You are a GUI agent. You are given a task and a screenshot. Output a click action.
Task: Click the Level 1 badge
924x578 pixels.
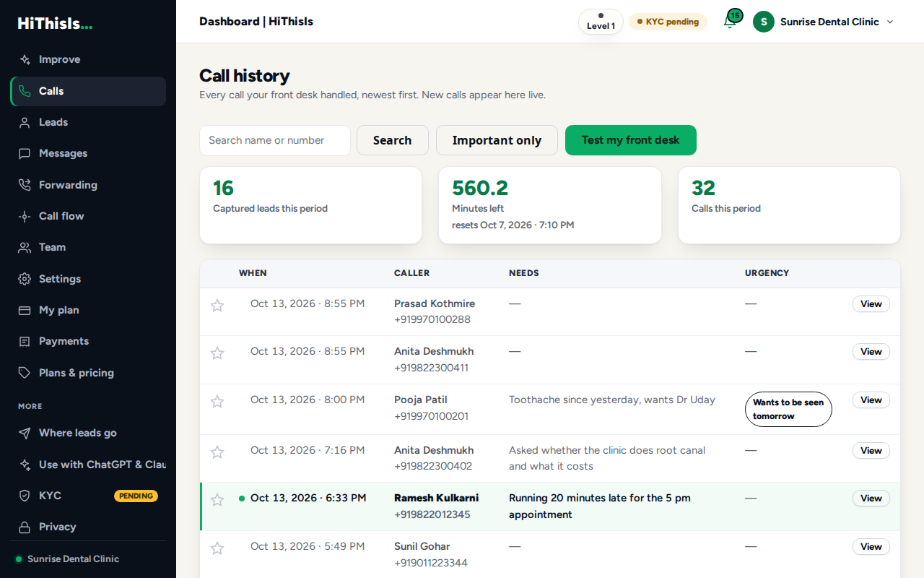click(601, 22)
